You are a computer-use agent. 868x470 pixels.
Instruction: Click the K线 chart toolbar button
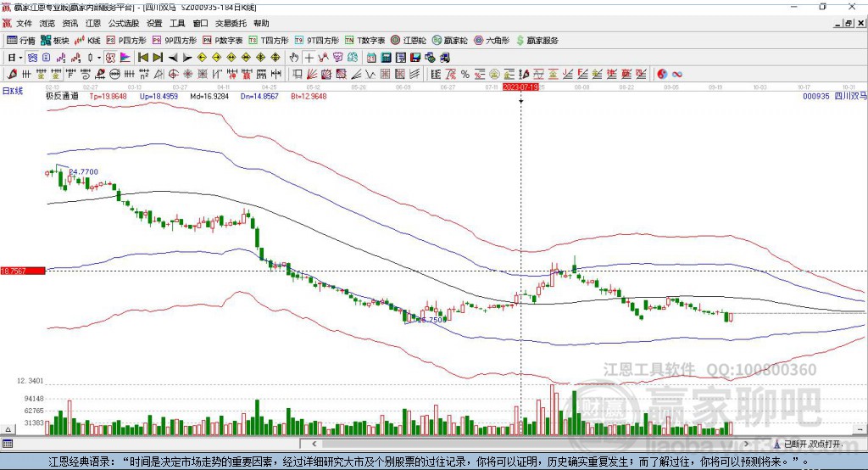[88, 40]
